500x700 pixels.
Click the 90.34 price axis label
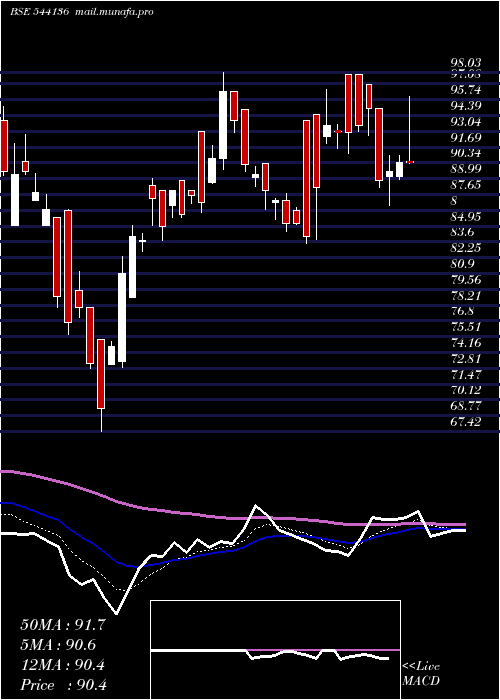pos(465,153)
